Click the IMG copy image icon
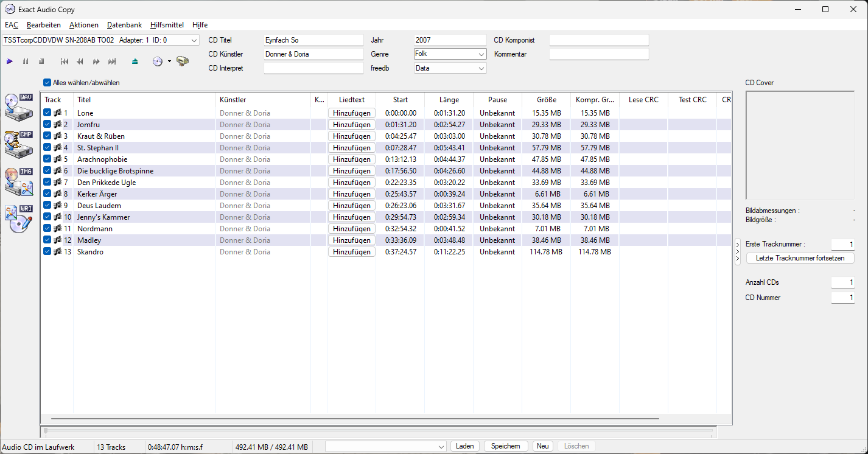This screenshot has height=454, width=868. coord(19,181)
